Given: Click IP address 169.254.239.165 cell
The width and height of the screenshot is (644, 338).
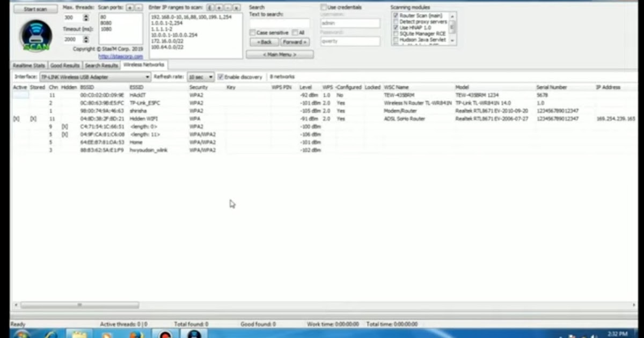Looking at the screenshot, I should pyautogui.click(x=616, y=119).
